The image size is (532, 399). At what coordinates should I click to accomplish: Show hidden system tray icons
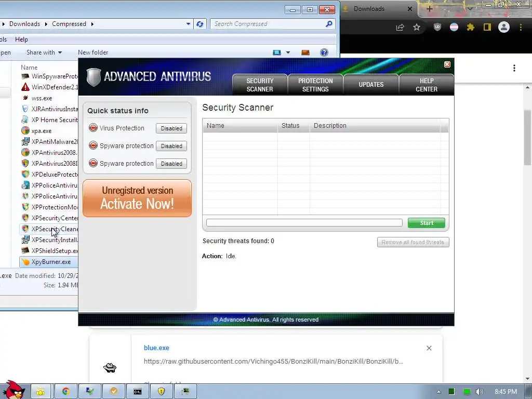pos(438,392)
